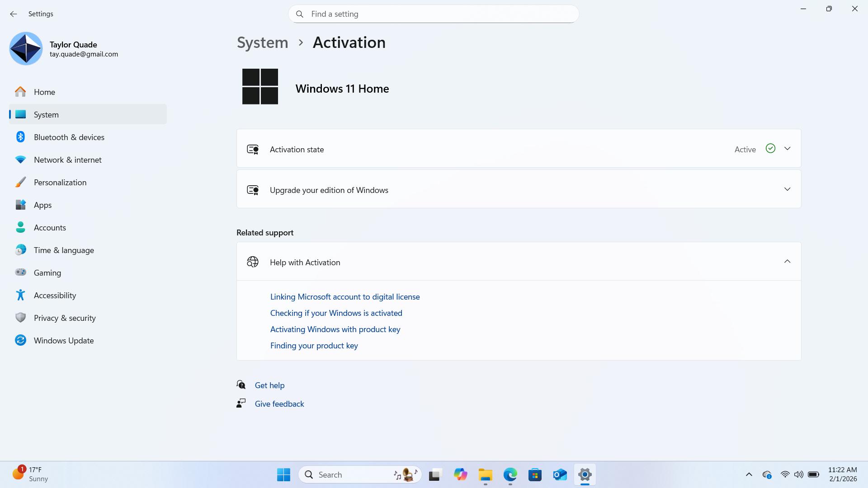The height and width of the screenshot is (488, 868).
Task: Select the Accessibility sidebar item
Action: (55, 295)
